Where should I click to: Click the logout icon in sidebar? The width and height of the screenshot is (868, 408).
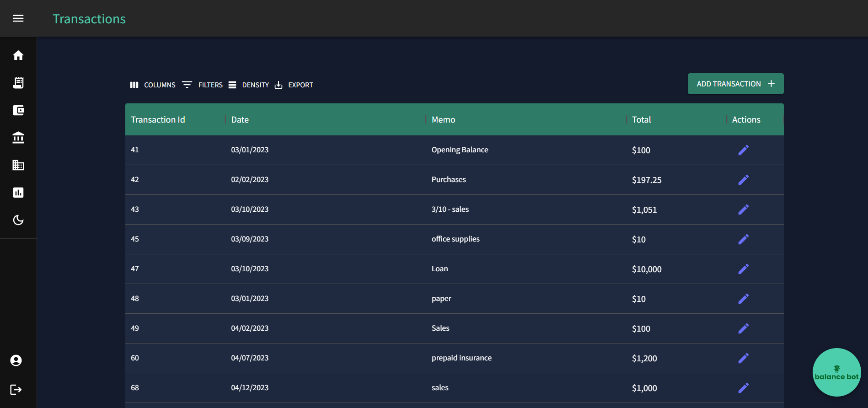tap(16, 390)
